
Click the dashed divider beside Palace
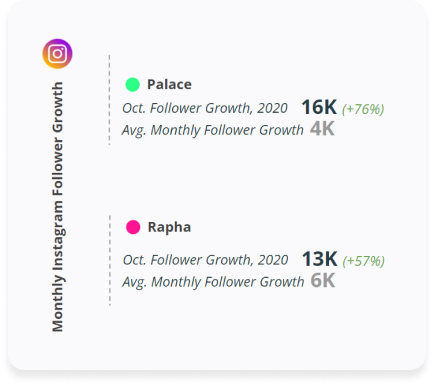coord(109,100)
